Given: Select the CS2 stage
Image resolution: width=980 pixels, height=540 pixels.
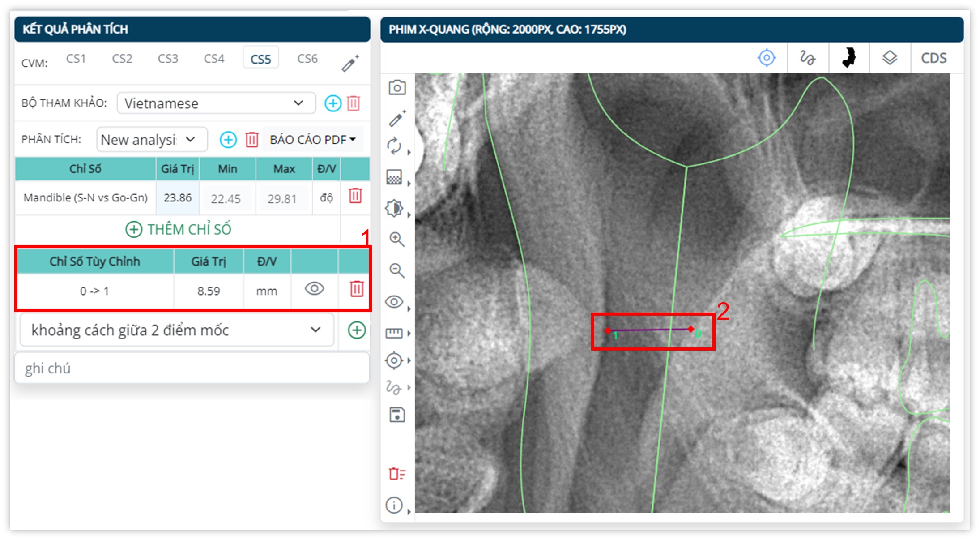Looking at the screenshot, I should 122,59.
